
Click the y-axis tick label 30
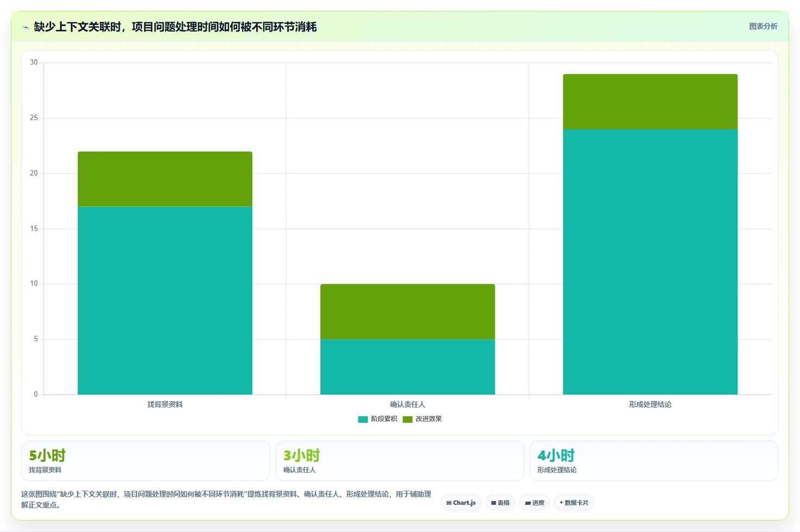point(34,62)
